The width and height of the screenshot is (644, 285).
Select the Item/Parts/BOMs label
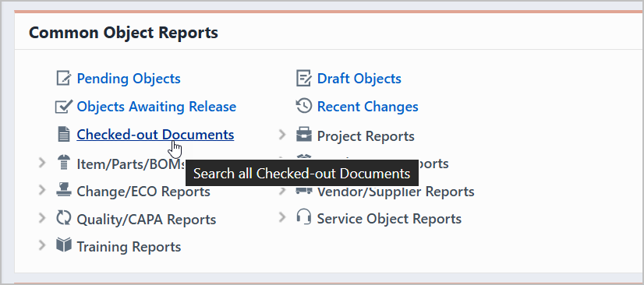tap(131, 164)
